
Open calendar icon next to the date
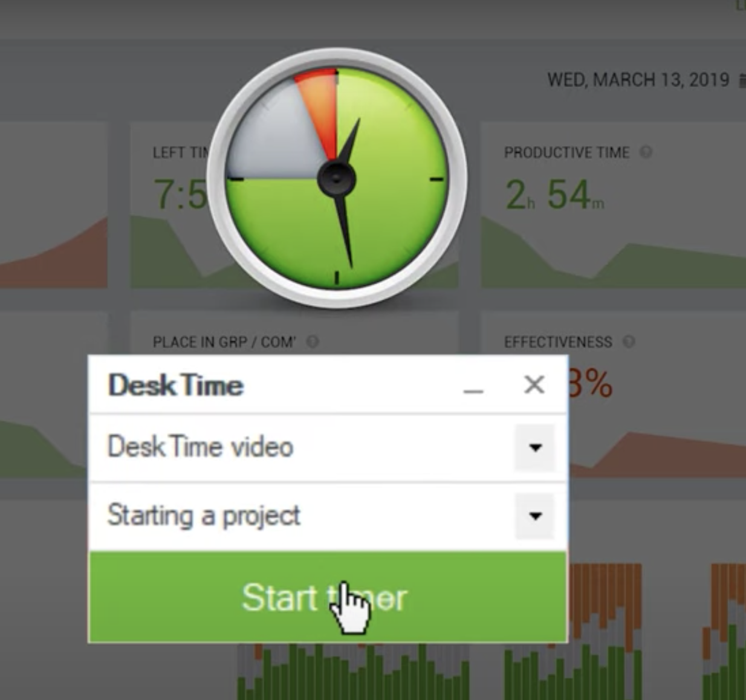click(742, 80)
